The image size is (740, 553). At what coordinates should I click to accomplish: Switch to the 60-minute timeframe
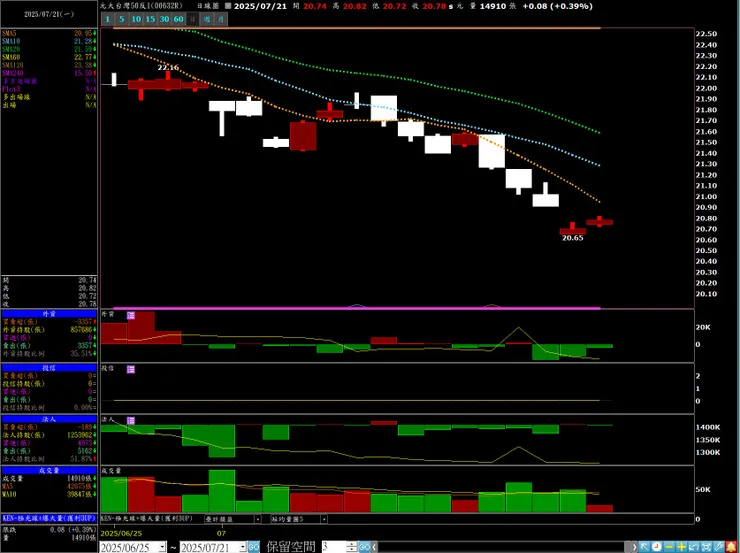pyautogui.click(x=178, y=19)
